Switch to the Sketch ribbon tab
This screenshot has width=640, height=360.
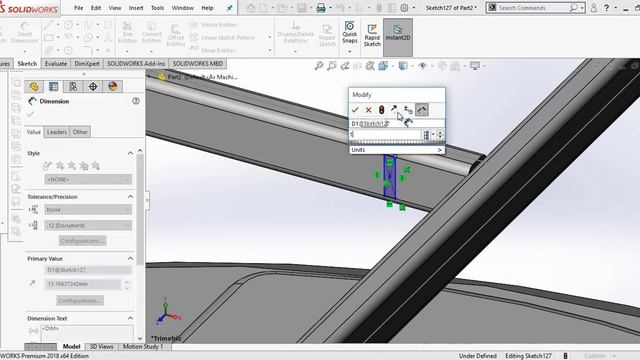coord(27,64)
